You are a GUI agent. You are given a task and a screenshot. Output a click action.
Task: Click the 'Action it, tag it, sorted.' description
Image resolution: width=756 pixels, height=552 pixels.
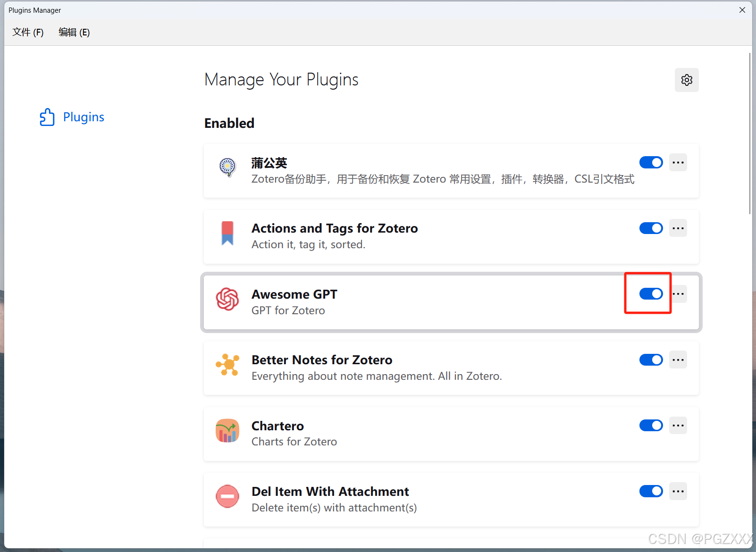pyautogui.click(x=309, y=244)
